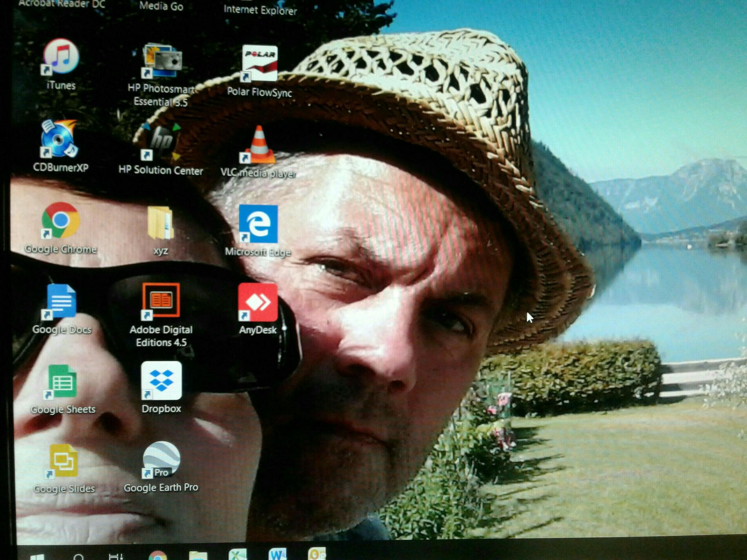Open Word from the taskbar
This screenshot has width=747, height=560.
[x=278, y=554]
